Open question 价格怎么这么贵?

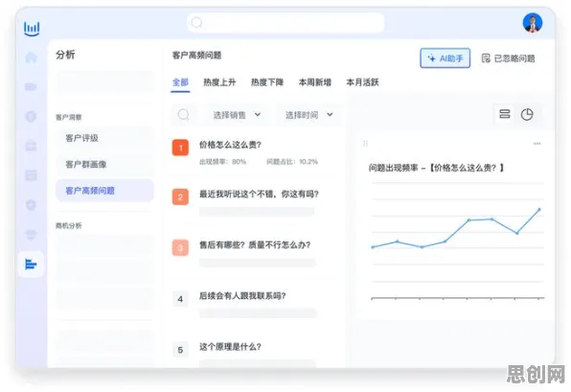tap(230, 145)
